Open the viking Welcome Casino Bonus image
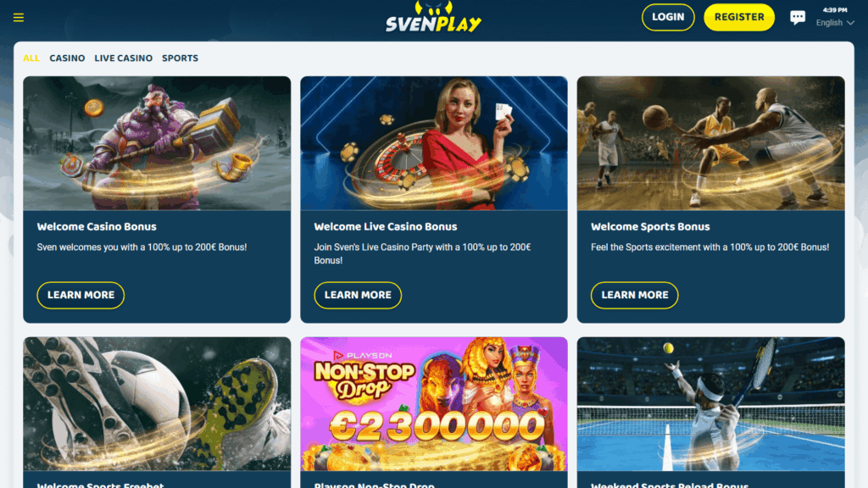868x488 pixels. (x=157, y=143)
